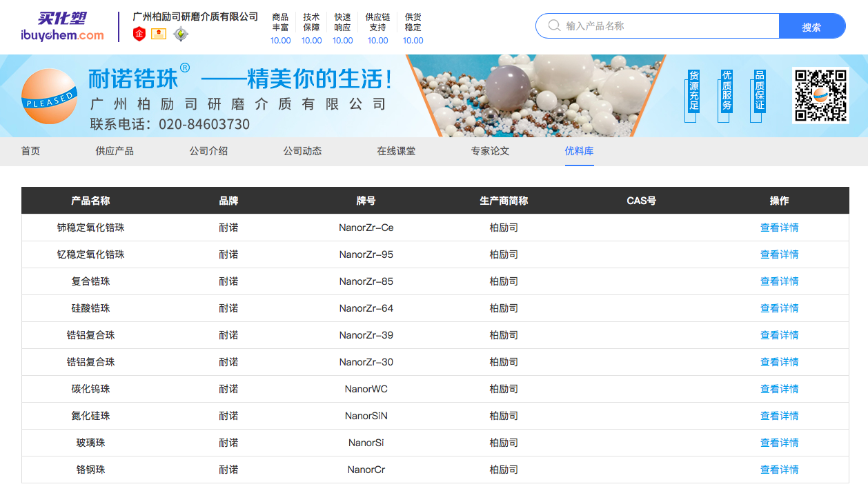
Task: Click the 供货稳定 10.00 rating
Action: [x=413, y=28]
